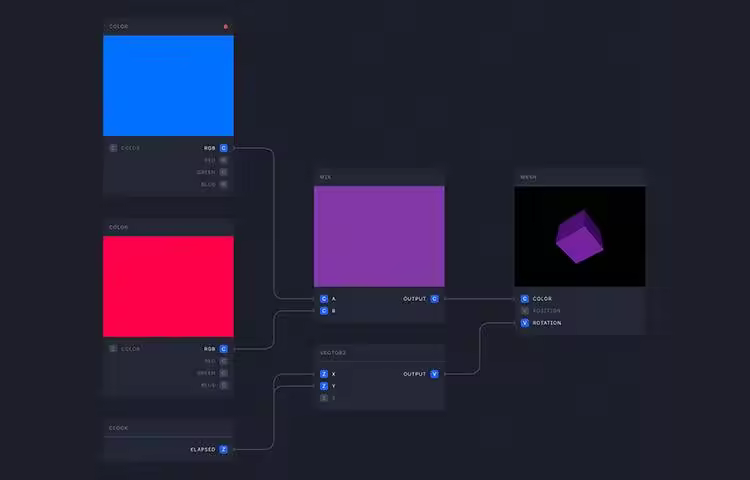Image resolution: width=750 pixels, height=480 pixels.
Task: Click the Vector3 Y input port
Action: click(324, 386)
